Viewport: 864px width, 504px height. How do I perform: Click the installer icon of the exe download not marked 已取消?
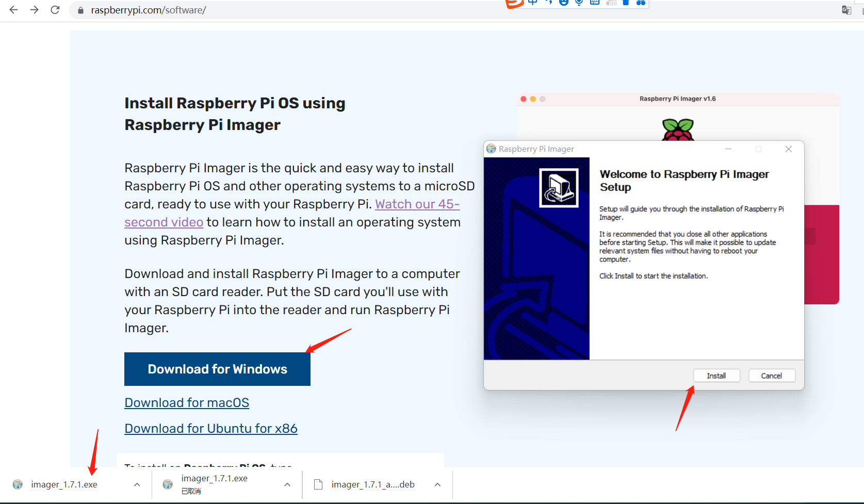tap(18, 484)
